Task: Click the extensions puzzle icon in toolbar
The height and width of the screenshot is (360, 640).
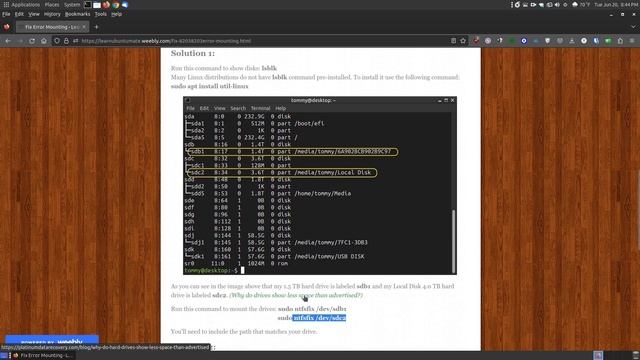Action: click(x=620, y=41)
